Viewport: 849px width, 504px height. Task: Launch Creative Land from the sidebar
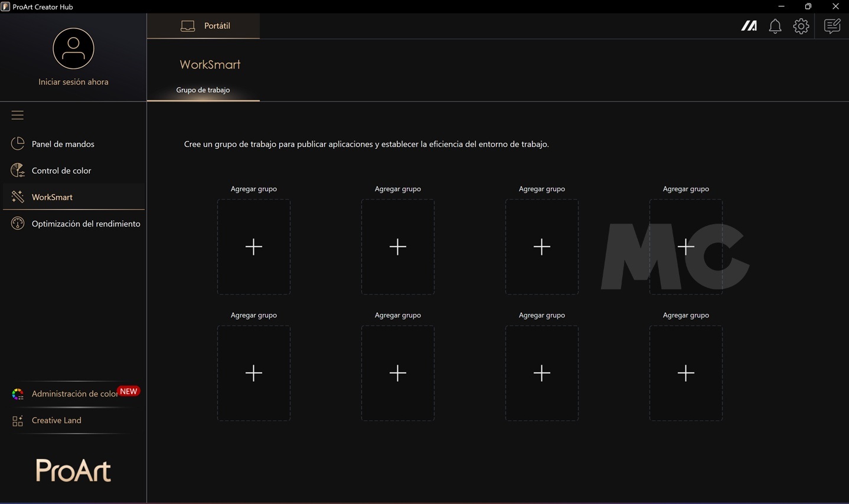click(x=74, y=420)
